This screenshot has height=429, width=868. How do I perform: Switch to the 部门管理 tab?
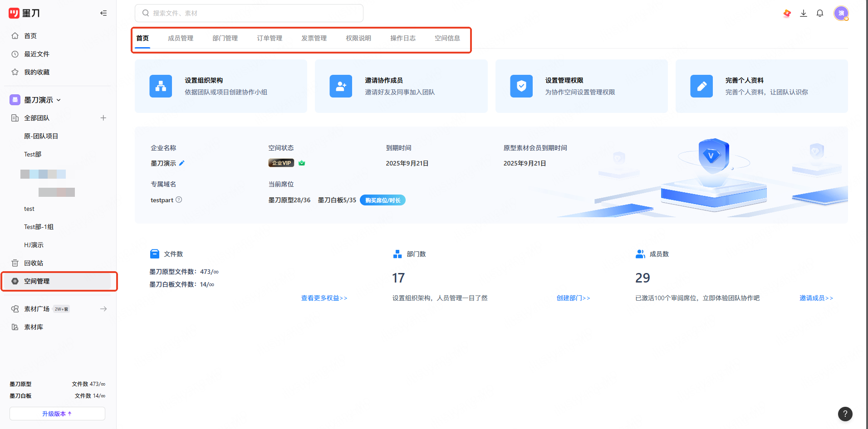point(225,38)
